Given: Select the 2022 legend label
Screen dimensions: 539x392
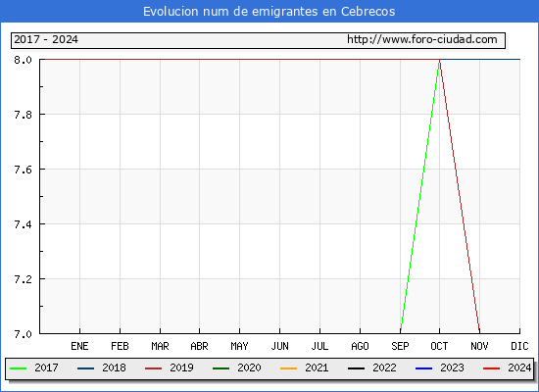Looking at the screenshot, I should coord(384,367).
